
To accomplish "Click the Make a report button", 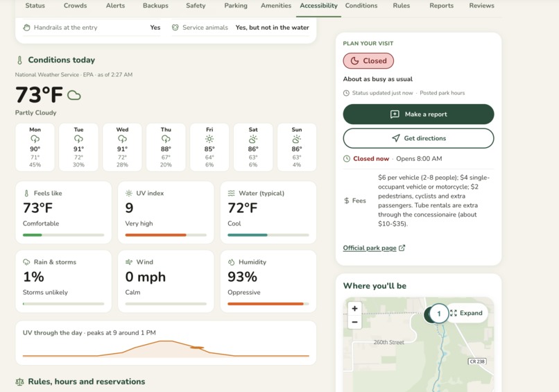I will coord(418,114).
